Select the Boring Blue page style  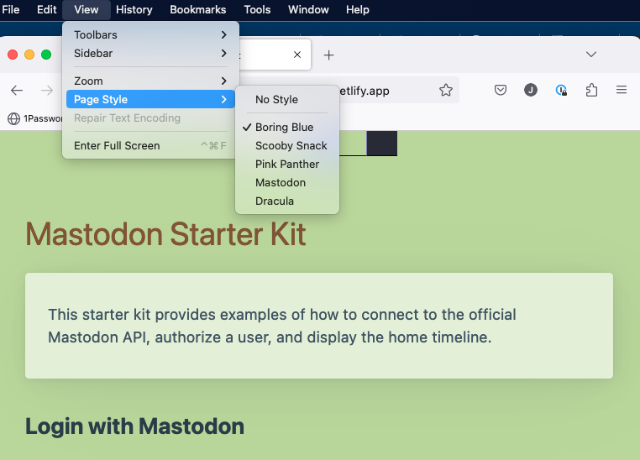coord(287,127)
